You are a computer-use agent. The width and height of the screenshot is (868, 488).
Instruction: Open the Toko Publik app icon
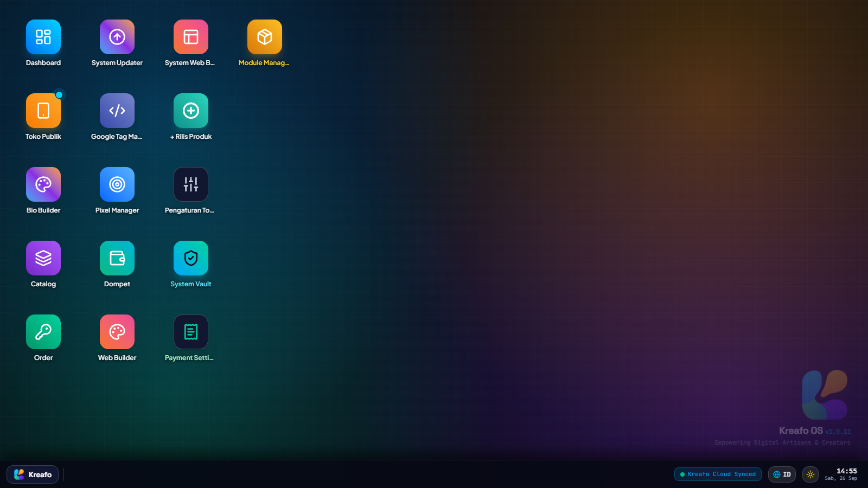43,111
